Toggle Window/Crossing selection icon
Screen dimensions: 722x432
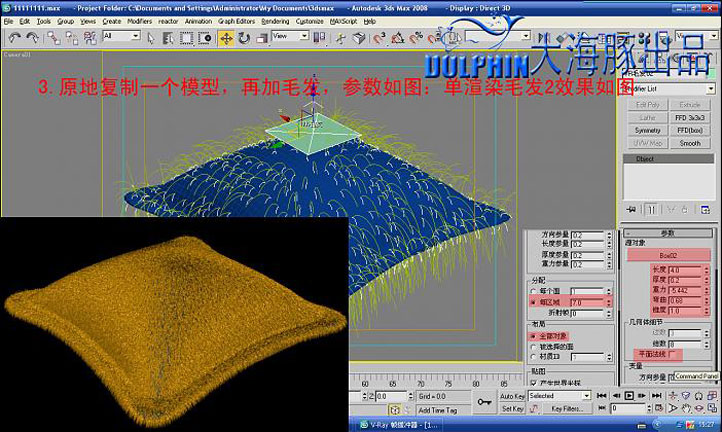(204, 38)
